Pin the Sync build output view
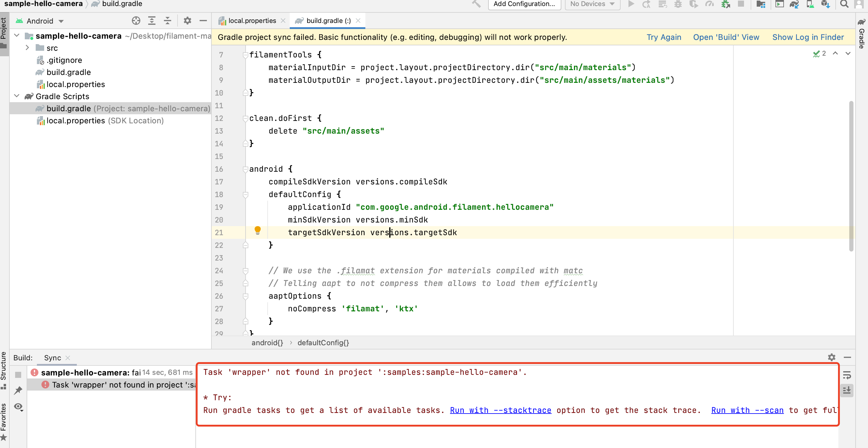The width and height of the screenshot is (868, 448). click(18, 390)
